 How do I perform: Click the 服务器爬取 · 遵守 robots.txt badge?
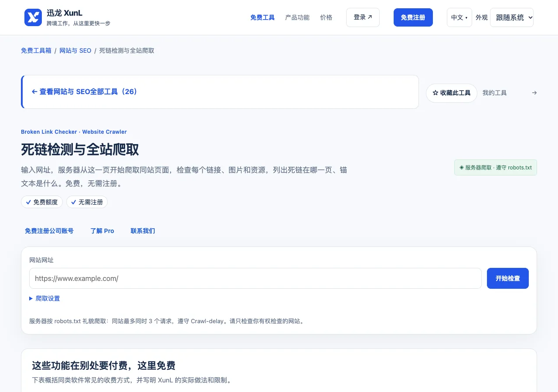click(x=496, y=167)
